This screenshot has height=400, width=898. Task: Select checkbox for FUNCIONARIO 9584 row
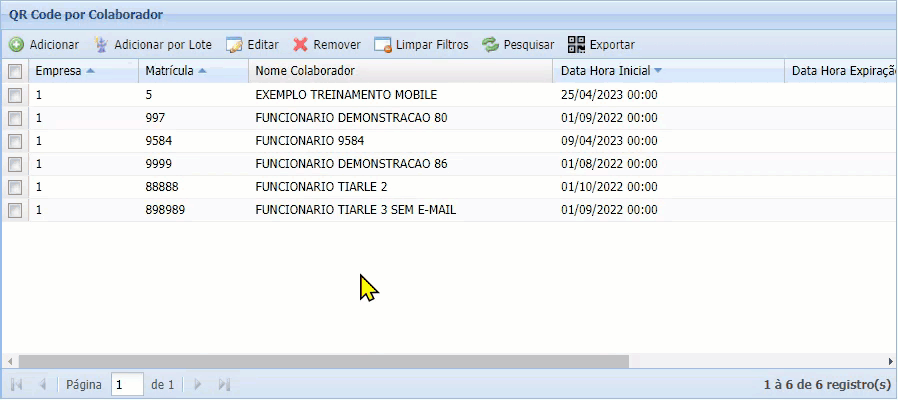tap(15, 141)
